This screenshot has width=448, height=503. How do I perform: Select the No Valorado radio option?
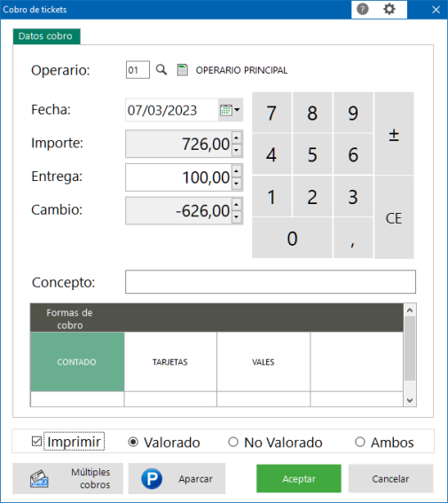coord(233,442)
